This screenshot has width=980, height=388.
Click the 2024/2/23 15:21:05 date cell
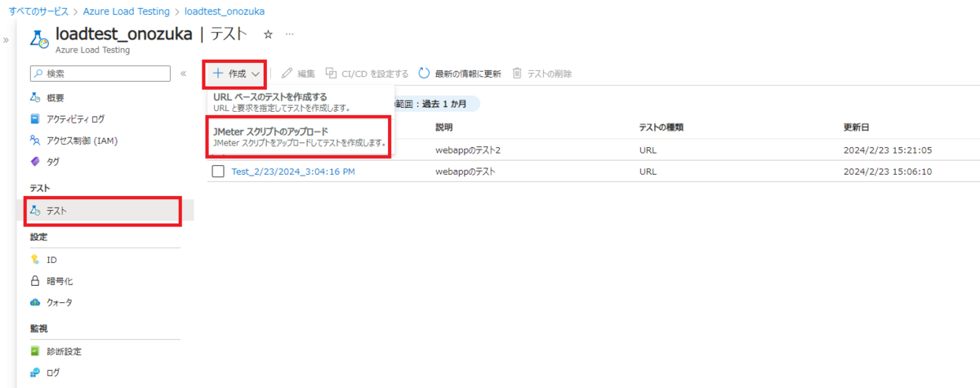[888, 150]
